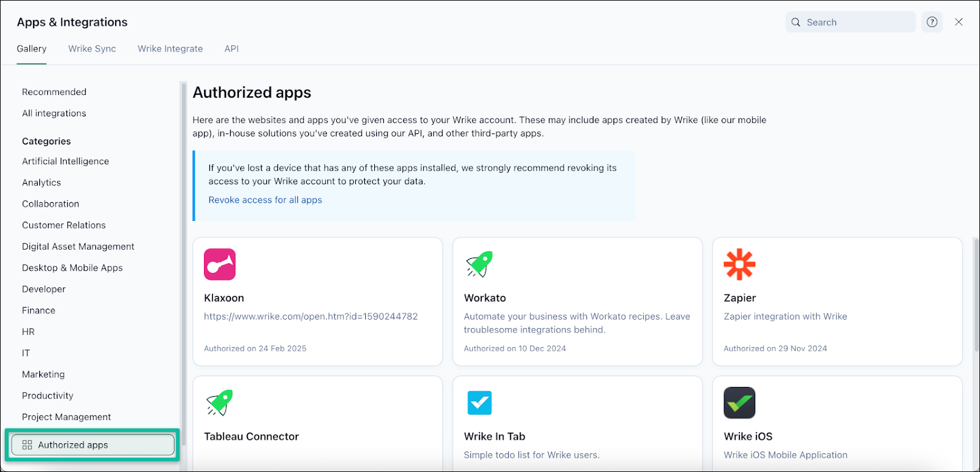This screenshot has width=980, height=472.
Task: Click the search magnifier icon
Action: 796,22
